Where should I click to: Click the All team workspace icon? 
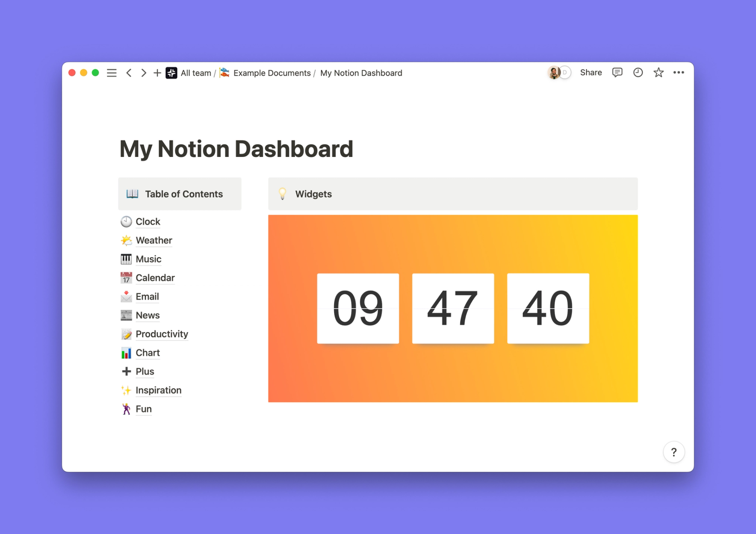click(x=171, y=73)
